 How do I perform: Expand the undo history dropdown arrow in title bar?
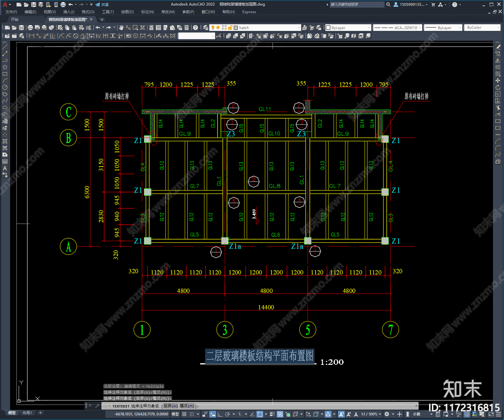(76, 4)
